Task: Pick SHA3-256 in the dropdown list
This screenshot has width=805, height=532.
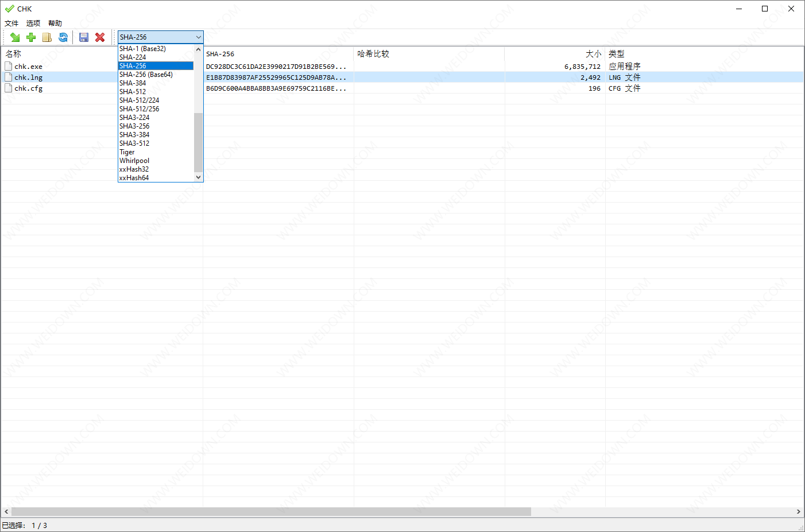Action: tap(156, 126)
